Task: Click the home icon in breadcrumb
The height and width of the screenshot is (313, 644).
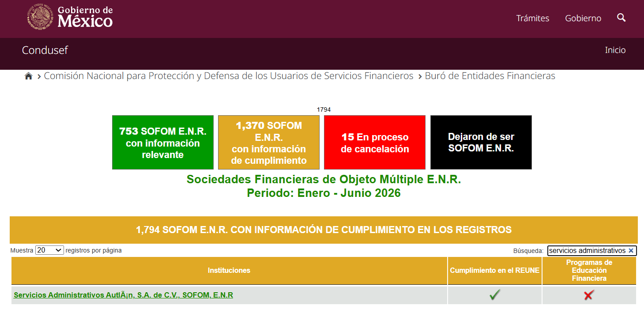Action: (x=29, y=76)
